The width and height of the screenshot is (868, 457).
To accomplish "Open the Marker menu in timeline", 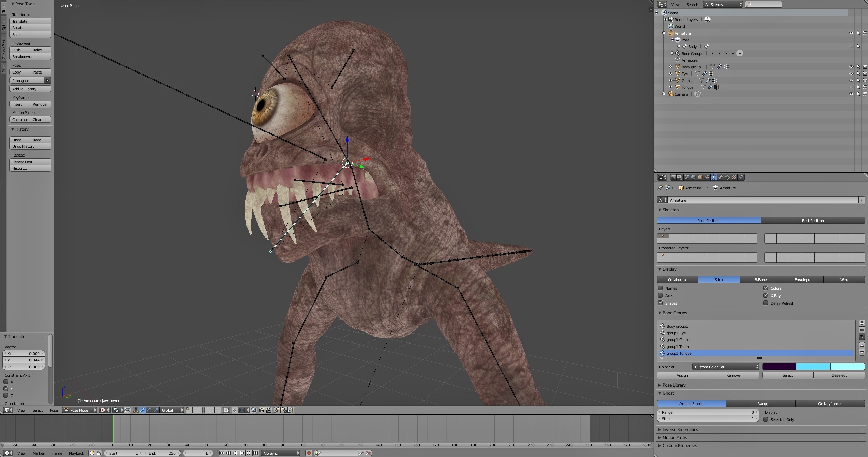I will [x=38, y=453].
